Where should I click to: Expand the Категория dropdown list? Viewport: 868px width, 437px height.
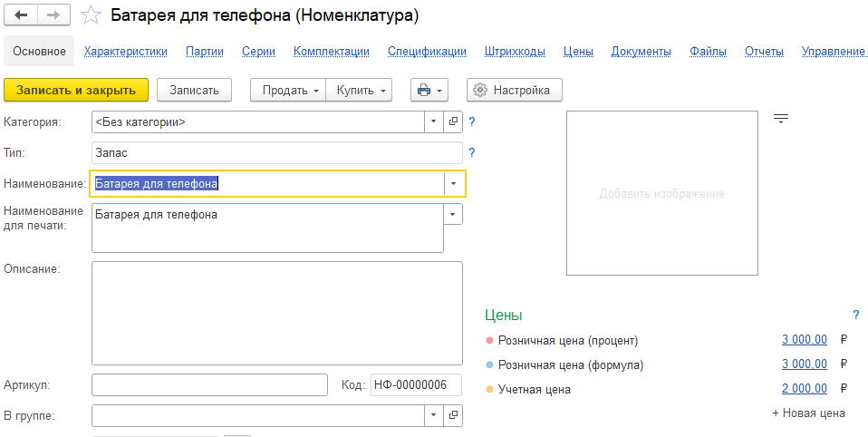coord(433,121)
